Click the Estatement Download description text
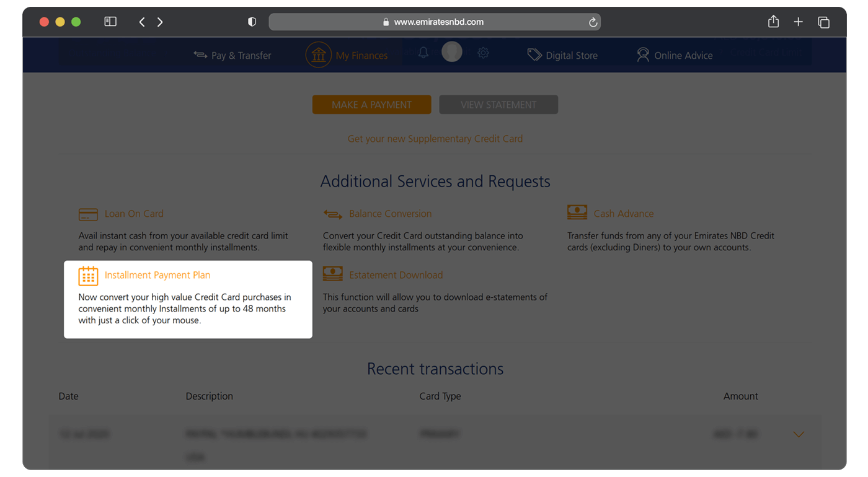The height and width of the screenshot is (477, 868). click(435, 303)
